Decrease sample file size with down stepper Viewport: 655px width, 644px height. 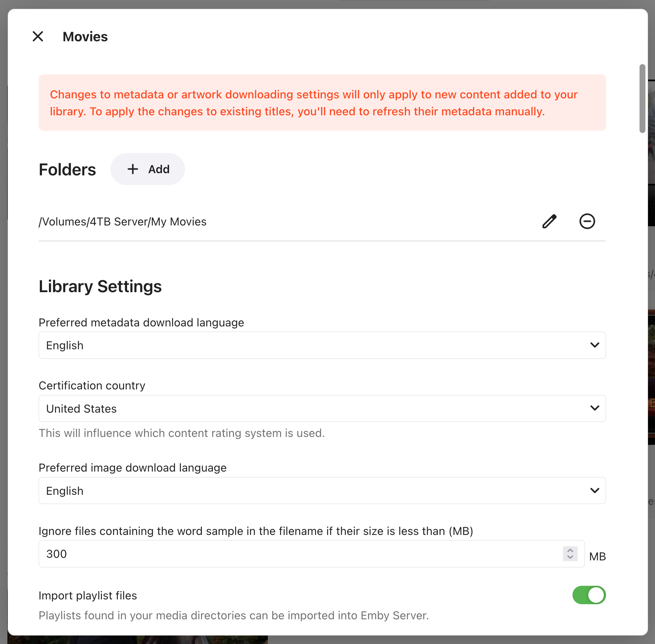pos(570,557)
